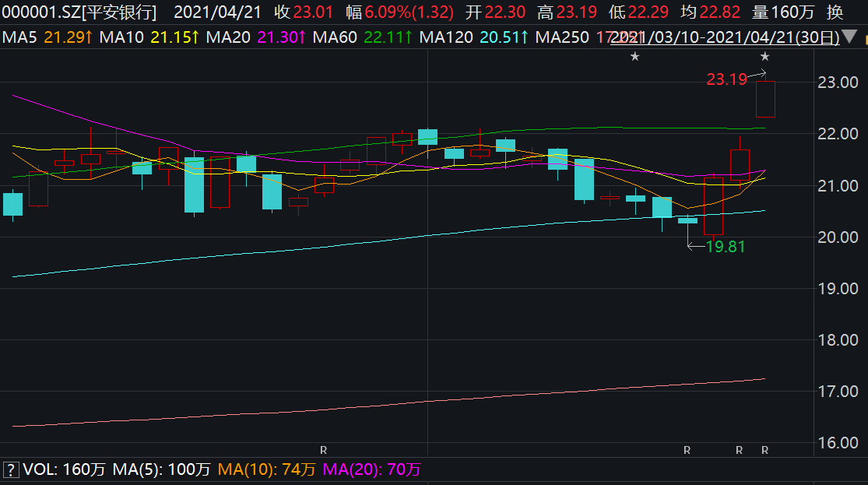This screenshot has width=868, height=485.
Task: Click the 20.00 price axis label
Action: [x=838, y=237]
